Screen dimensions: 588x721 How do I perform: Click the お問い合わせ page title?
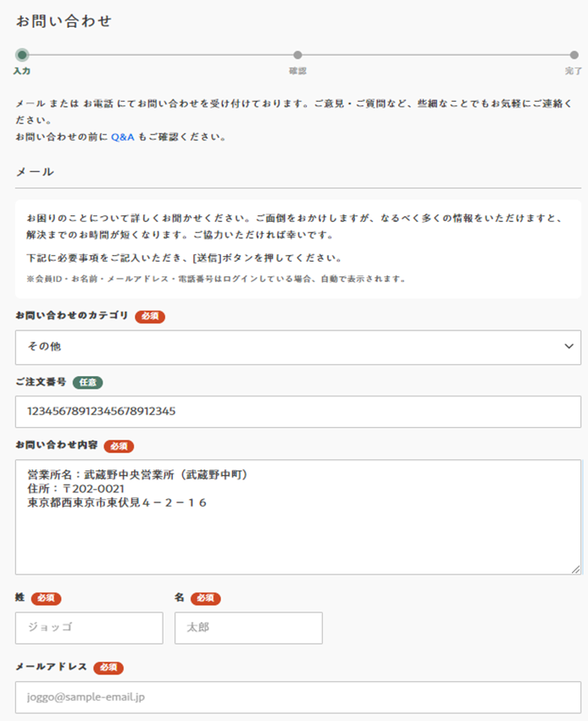pos(64,21)
